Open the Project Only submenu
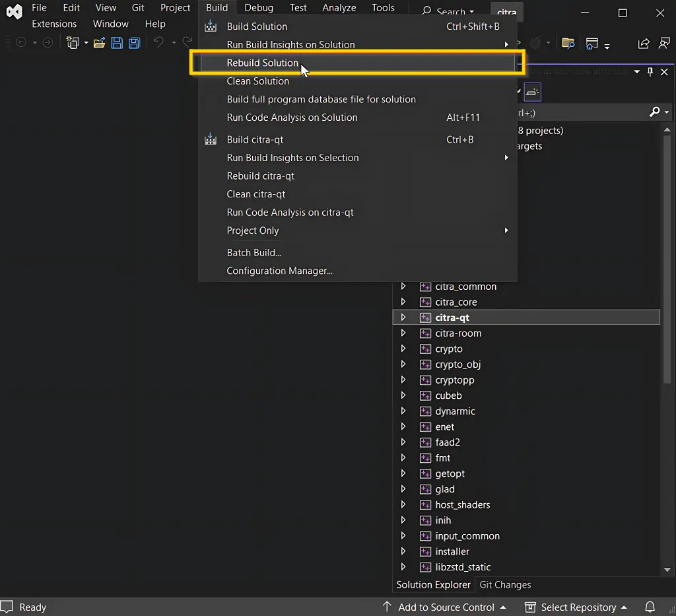The height and width of the screenshot is (616, 676). click(x=253, y=230)
